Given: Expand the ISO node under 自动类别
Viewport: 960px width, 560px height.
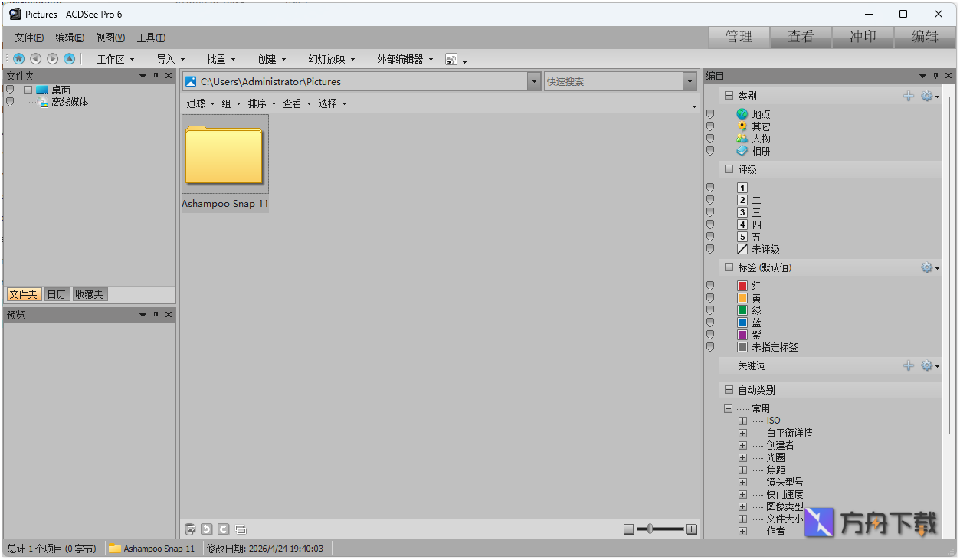Looking at the screenshot, I should click(742, 420).
